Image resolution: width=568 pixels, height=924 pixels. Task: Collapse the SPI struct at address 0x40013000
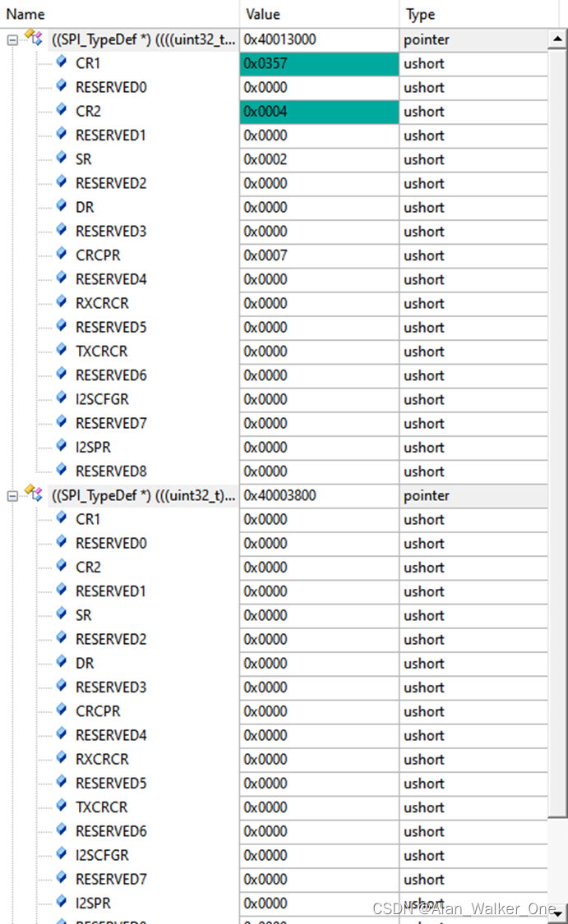12,40
